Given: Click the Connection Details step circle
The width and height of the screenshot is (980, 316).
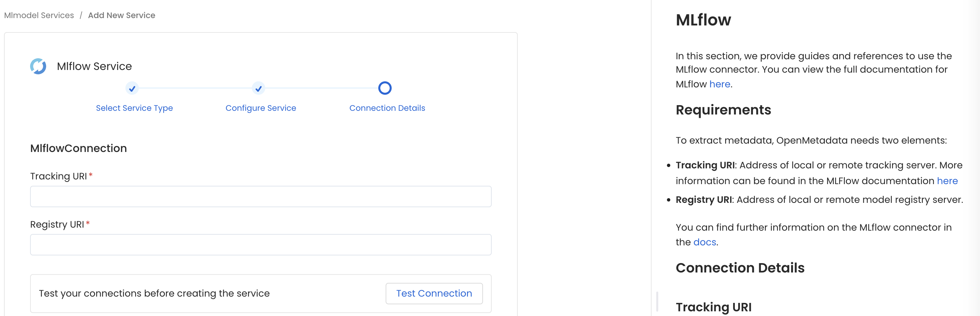Looking at the screenshot, I should pos(385,88).
